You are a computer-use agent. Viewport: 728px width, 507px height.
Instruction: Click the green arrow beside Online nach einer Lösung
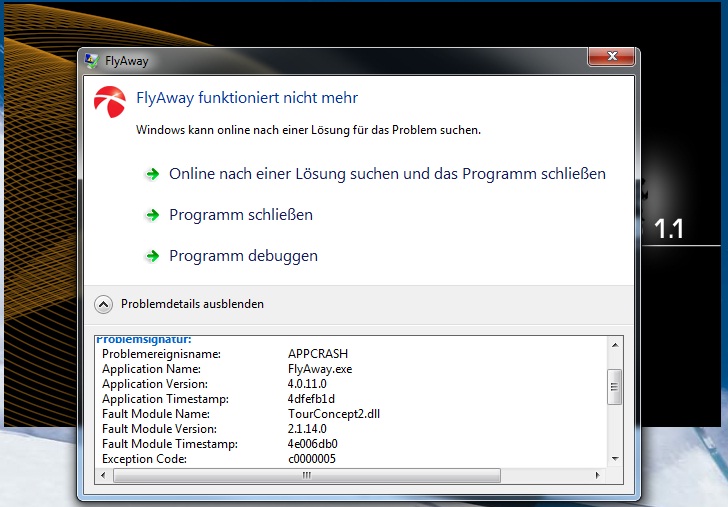click(153, 174)
